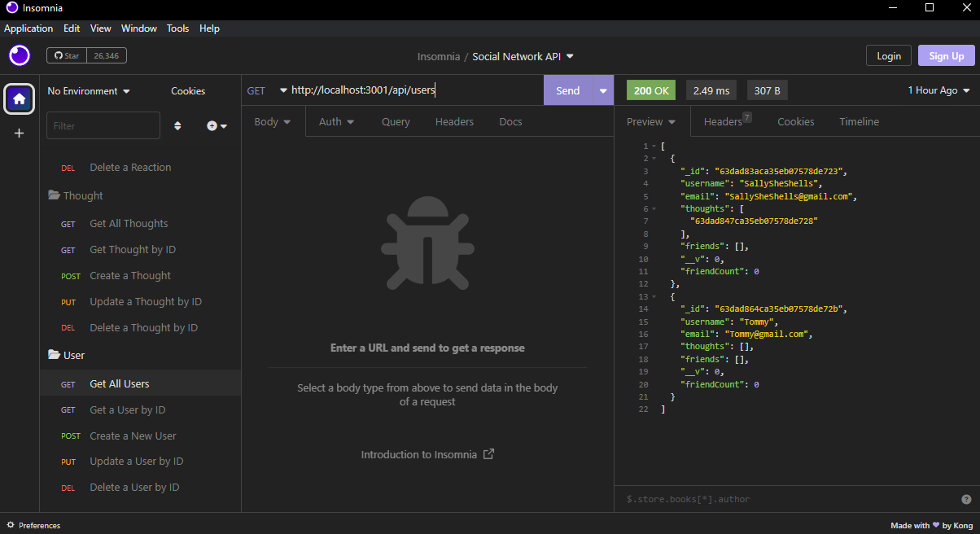Open the No Environment dropdown
980x534 pixels.
(x=89, y=91)
